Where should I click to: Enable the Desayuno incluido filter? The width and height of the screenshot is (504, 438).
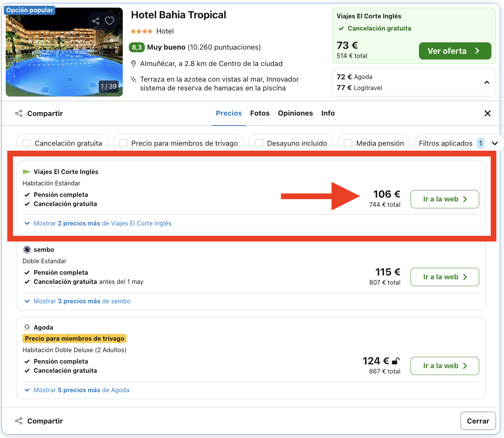click(258, 143)
